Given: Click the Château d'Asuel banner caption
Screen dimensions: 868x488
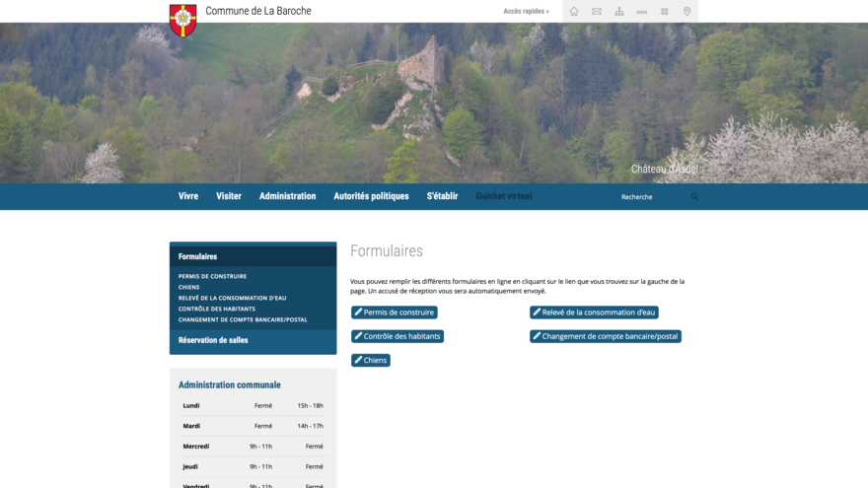Looking at the screenshot, I should click(664, 169).
